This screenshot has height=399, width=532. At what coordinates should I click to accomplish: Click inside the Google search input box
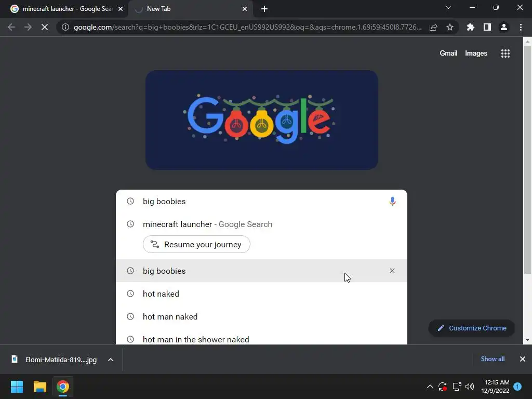261,201
